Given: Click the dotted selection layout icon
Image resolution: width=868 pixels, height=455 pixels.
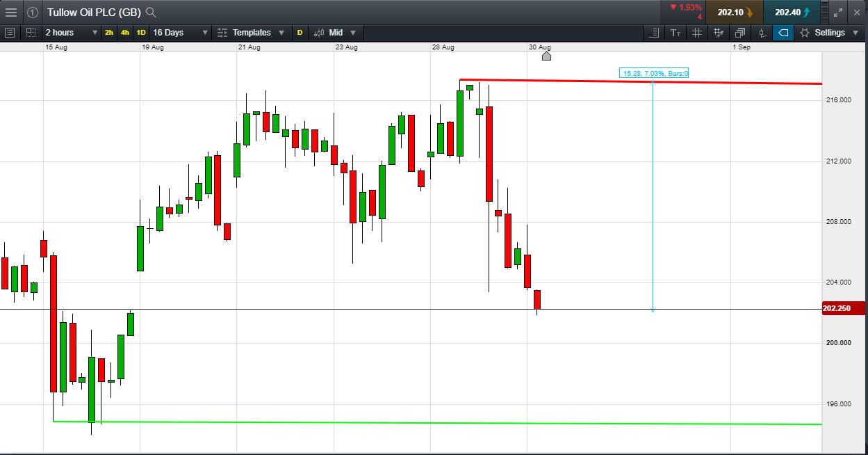Looking at the screenshot, I should point(31,33).
